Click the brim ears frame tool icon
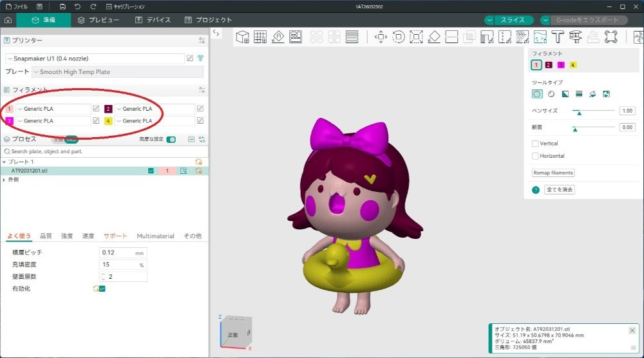 click(x=611, y=37)
